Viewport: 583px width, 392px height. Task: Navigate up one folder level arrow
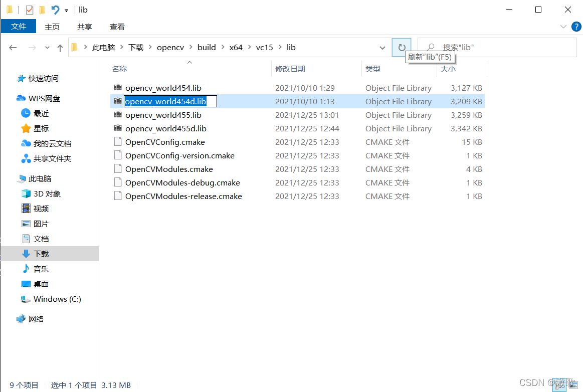point(60,48)
